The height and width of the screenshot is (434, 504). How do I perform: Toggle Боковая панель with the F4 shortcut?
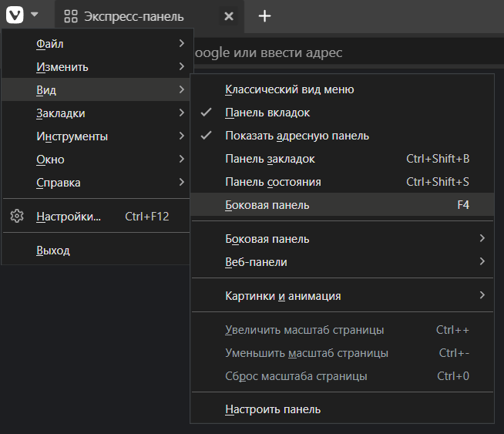pos(267,205)
